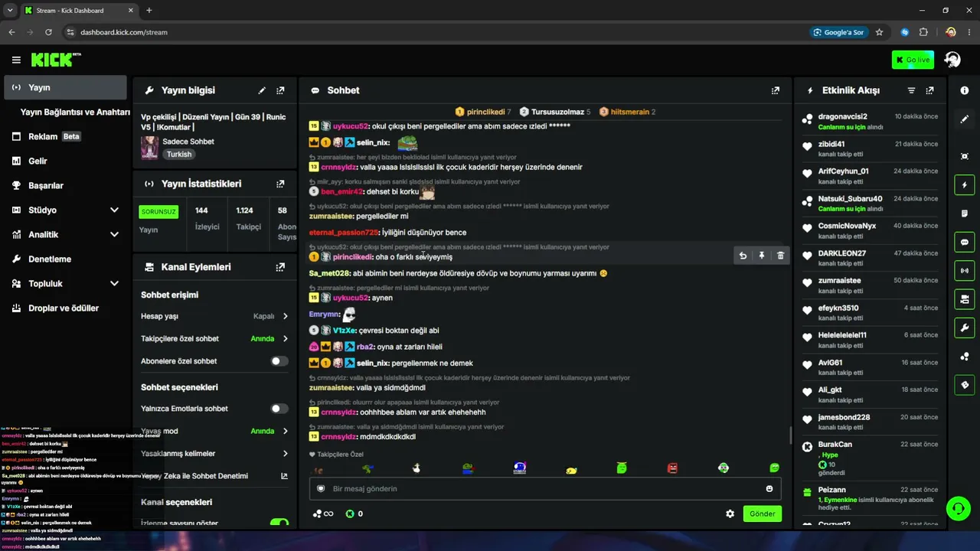Open Yasaklanmış kelimeler chevron
This screenshot has height=551, width=980.
[286, 454]
